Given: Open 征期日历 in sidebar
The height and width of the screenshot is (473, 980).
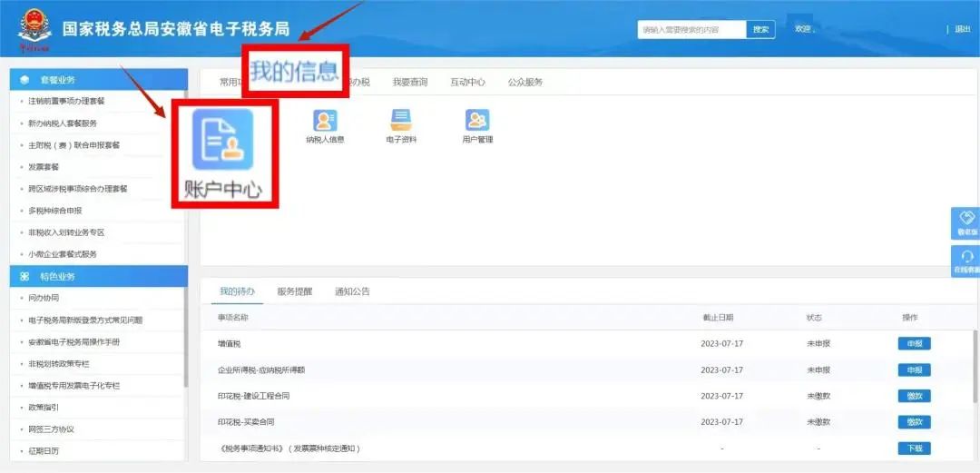Looking at the screenshot, I should 44,451.
